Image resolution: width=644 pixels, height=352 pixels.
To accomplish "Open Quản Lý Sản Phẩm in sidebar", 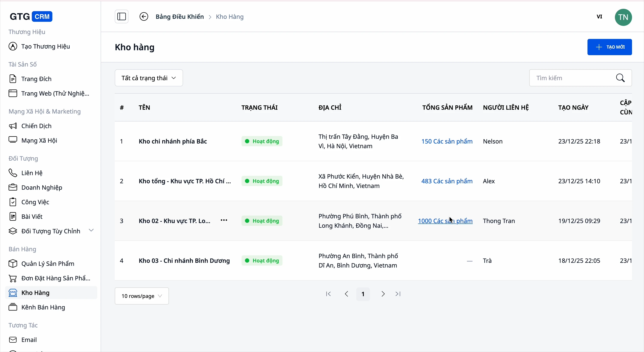I will pos(48,264).
